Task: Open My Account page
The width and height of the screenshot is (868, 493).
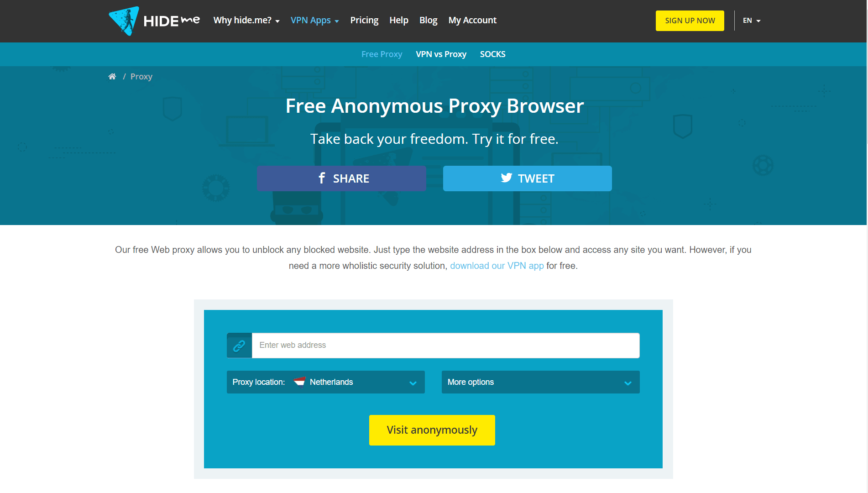Action: 472,21
